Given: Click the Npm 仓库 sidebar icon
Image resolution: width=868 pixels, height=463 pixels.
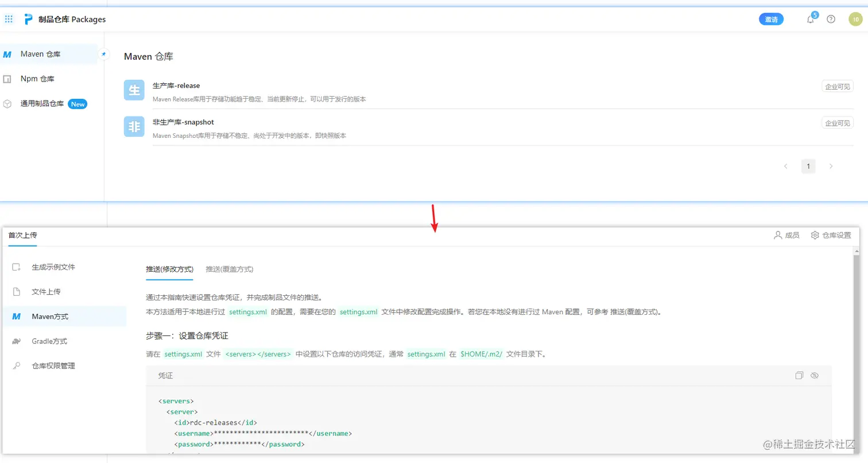Looking at the screenshot, I should click(x=7, y=79).
